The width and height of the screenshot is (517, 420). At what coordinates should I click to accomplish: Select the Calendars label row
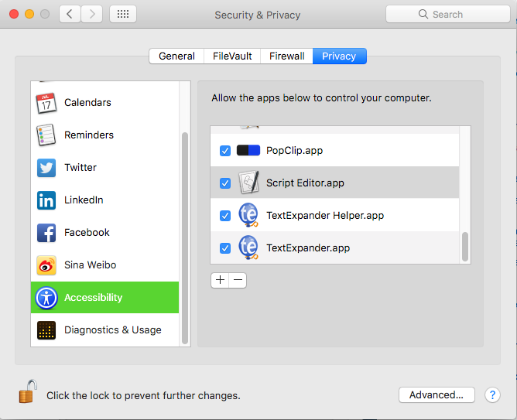coord(87,103)
